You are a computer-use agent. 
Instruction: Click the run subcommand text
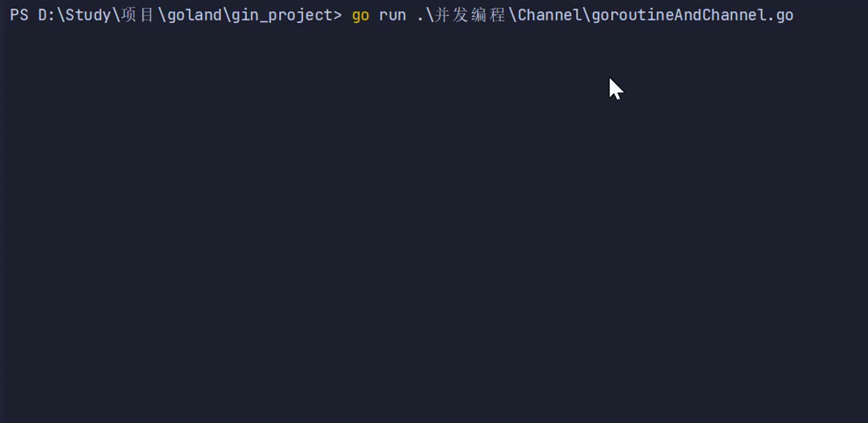coord(392,15)
